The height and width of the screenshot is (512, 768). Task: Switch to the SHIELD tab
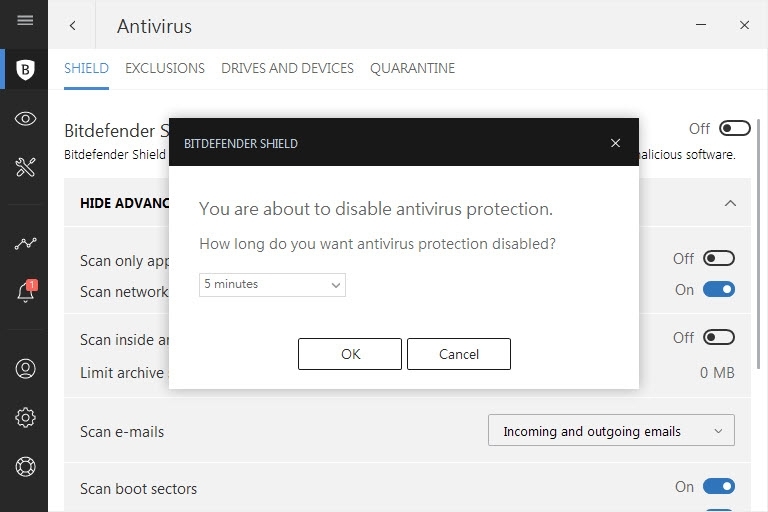point(86,68)
